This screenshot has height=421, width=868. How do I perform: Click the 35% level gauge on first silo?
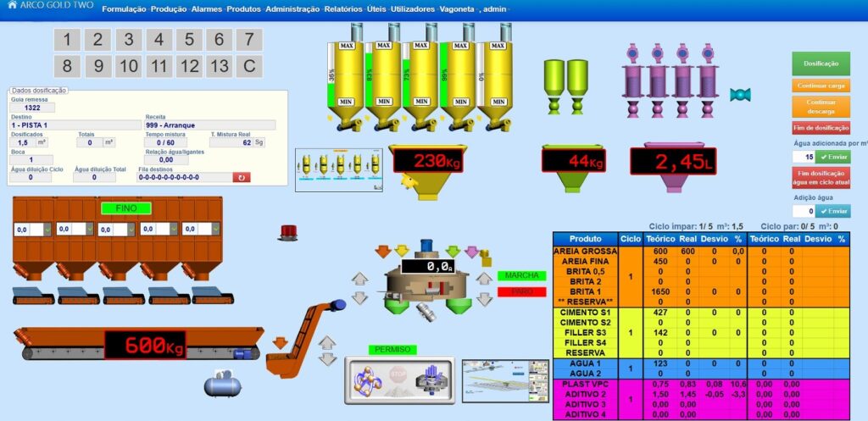coord(331,75)
